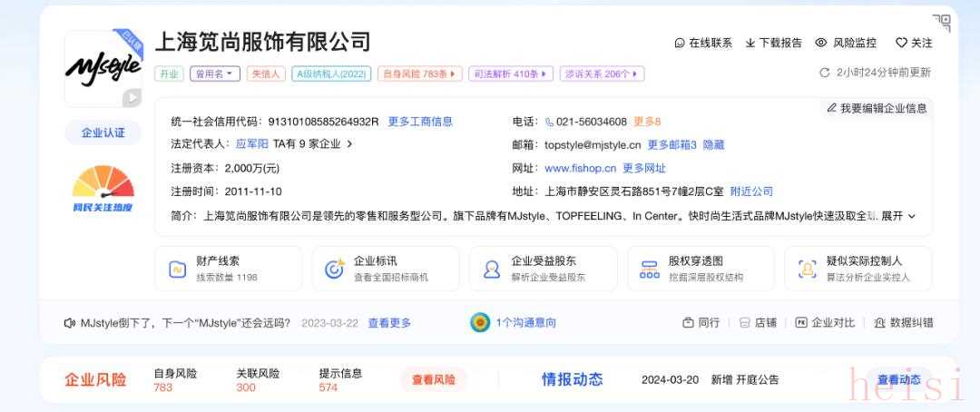Click 更多邮箱3 link
The width and height of the screenshot is (980, 412).
[671, 144]
